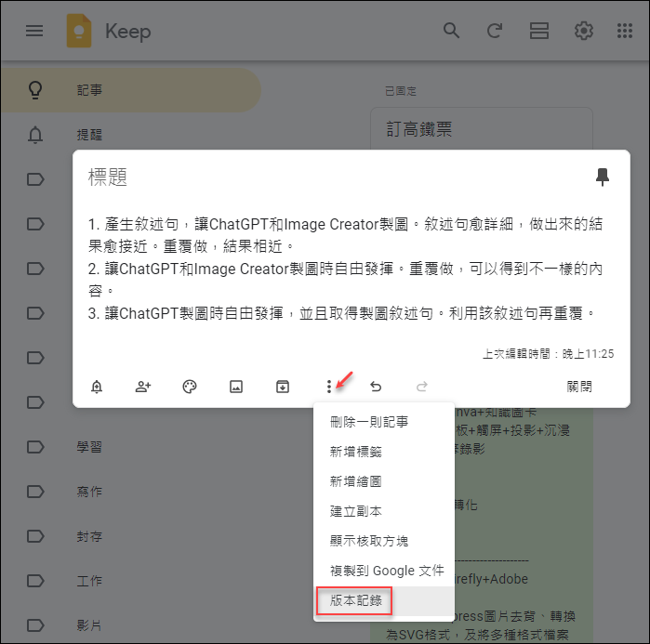Open the 寫作 label in sidebar
Screen dimensions: 650x644
[89, 492]
